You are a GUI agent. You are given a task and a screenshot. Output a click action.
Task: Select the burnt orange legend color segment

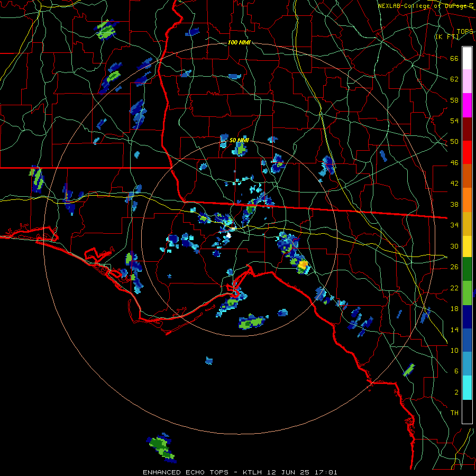(x=467, y=176)
